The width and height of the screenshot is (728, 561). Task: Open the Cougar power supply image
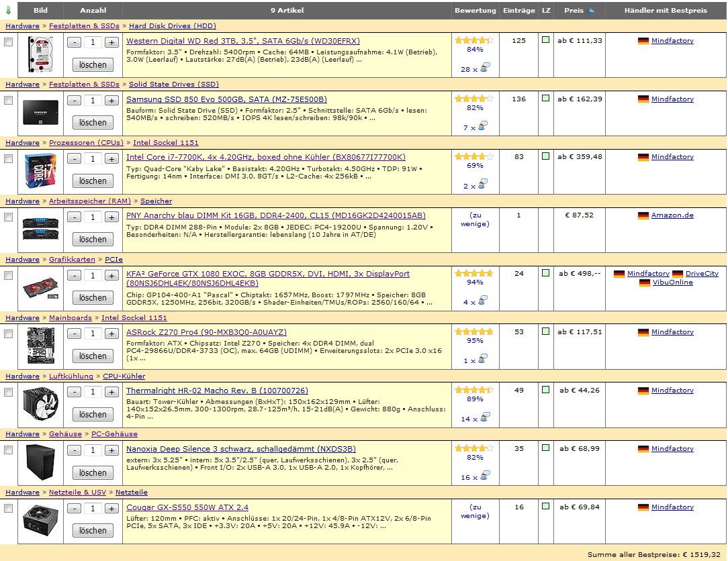41,521
